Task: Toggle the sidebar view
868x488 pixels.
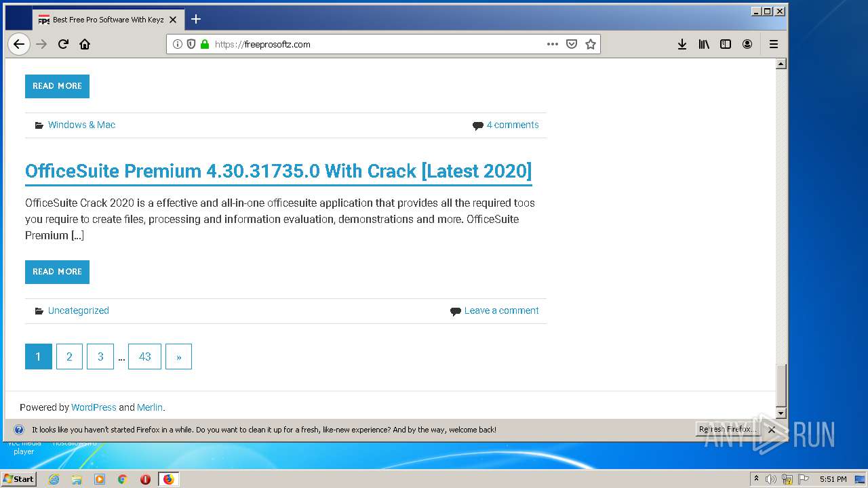Action: click(726, 44)
